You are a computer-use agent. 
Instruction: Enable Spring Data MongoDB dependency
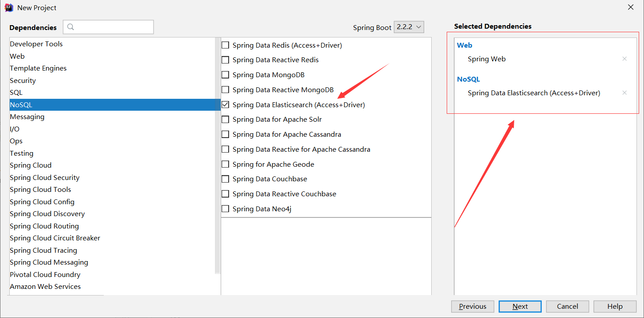pos(225,75)
